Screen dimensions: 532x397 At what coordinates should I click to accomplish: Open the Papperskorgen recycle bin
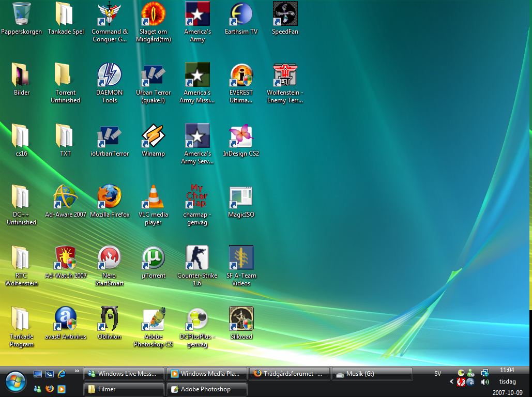click(21, 14)
